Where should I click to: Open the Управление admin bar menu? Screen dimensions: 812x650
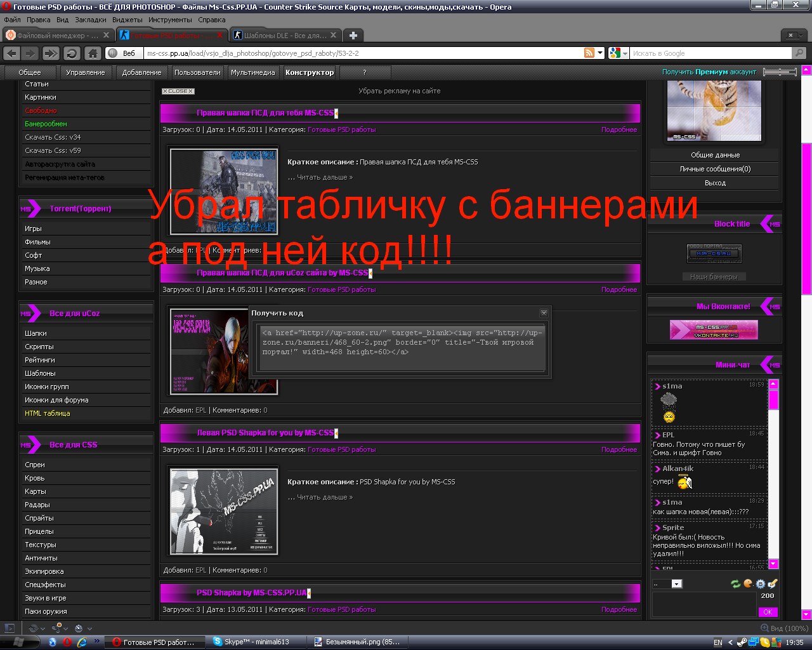[x=86, y=72]
